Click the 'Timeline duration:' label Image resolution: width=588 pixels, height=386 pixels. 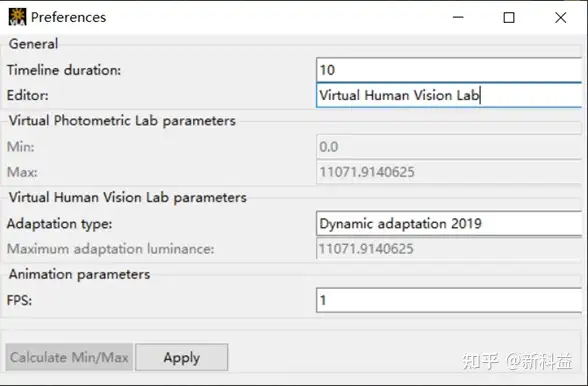click(x=64, y=70)
